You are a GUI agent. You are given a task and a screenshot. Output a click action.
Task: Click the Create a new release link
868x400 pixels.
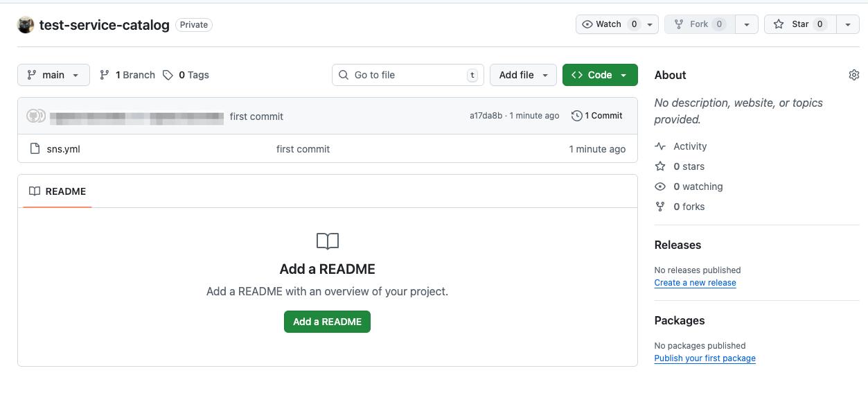695,283
